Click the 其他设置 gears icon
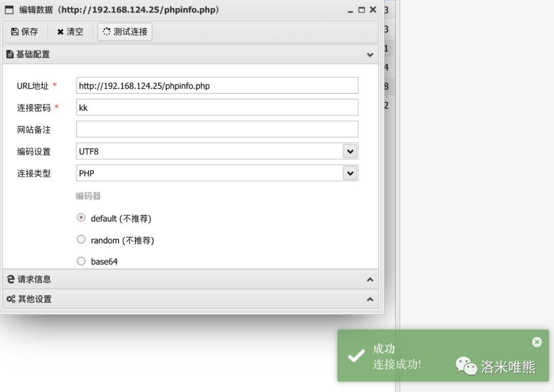The height and width of the screenshot is (392, 554). tap(10, 299)
